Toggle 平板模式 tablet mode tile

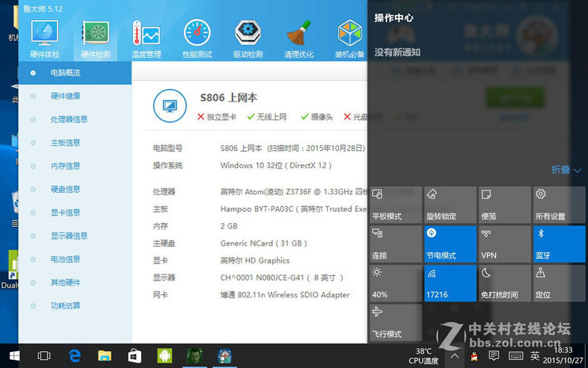pos(395,205)
